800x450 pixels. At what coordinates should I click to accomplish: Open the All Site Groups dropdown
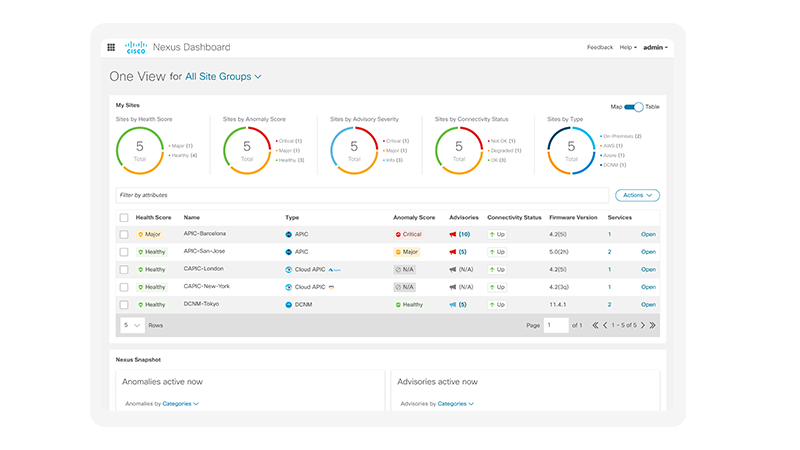pyautogui.click(x=223, y=77)
